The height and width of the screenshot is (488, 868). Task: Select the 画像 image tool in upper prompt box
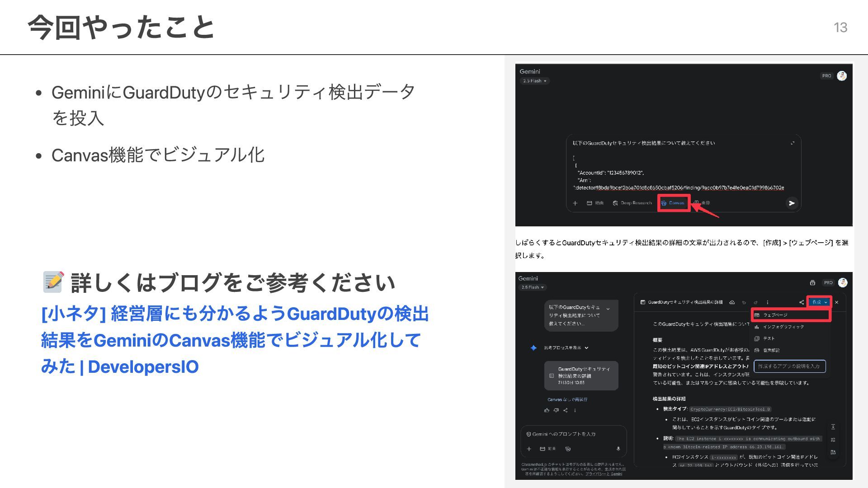pyautogui.click(x=702, y=203)
